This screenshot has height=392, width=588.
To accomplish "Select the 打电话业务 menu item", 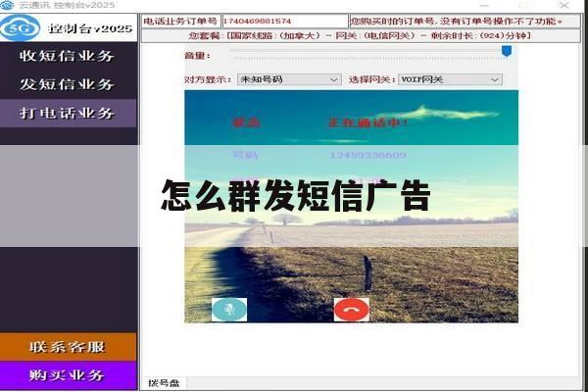I will click(x=68, y=113).
